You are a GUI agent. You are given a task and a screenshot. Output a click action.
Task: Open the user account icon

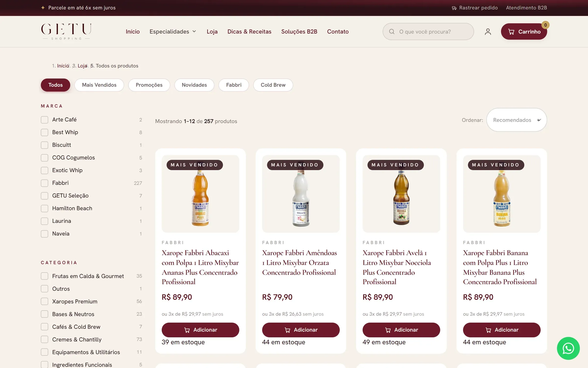488,32
